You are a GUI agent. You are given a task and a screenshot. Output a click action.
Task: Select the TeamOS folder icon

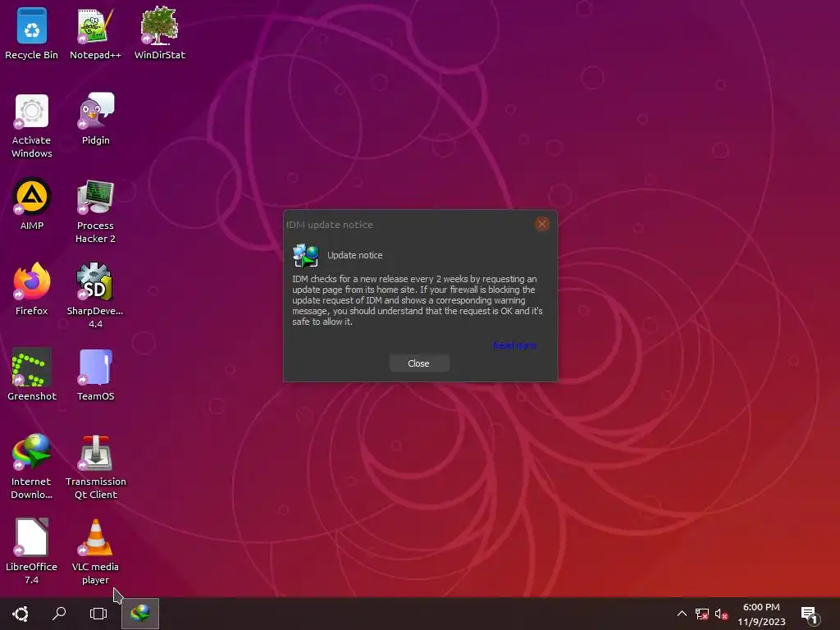[95, 374]
